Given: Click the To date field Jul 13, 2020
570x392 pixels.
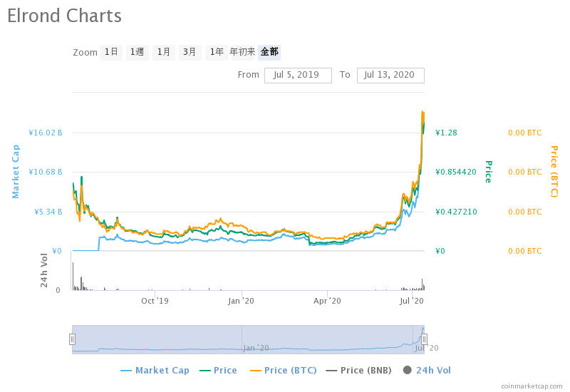Looking at the screenshot, I should [390, 76].
